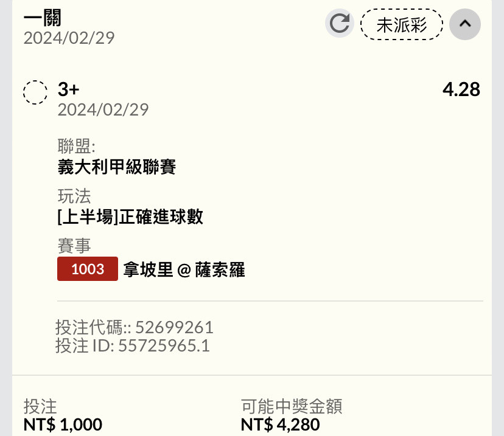The height and width of the screenshot is (436, 504).
Task: Click the 投注 stake label
Action: [x=40, y=406]
